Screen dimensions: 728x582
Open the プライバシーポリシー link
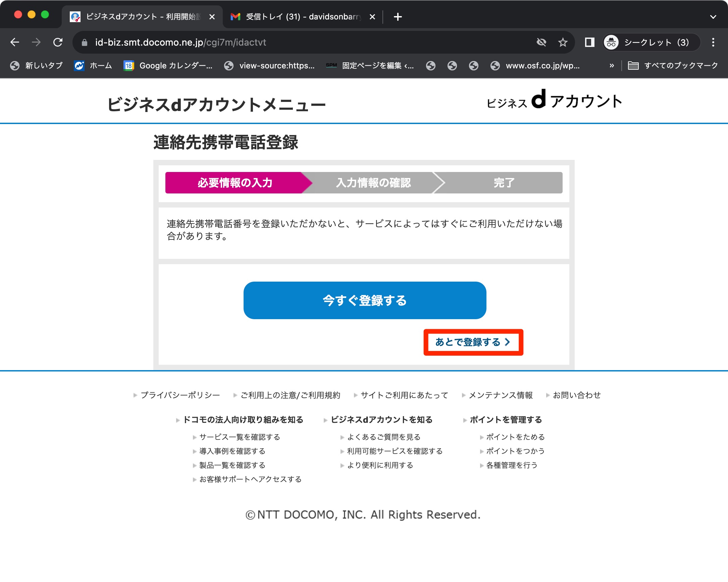(x=180, y=395)
